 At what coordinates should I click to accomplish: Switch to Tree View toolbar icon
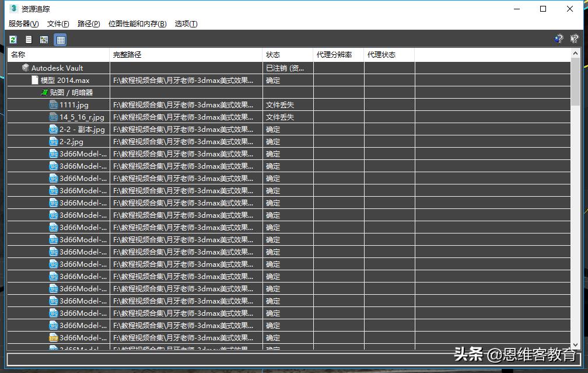(x=44, y=40)
